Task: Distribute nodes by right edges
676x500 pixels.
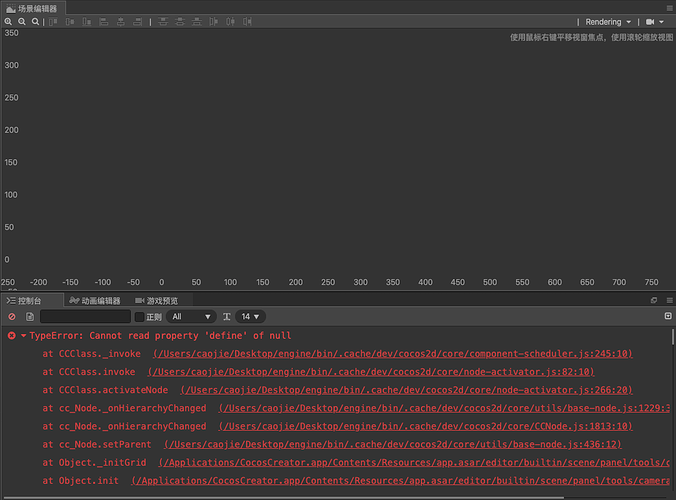Action: (247, 22)
